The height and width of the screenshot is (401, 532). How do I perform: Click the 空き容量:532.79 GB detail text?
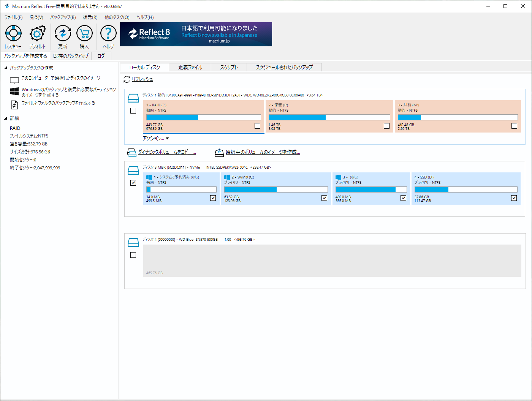coord(28,144)
